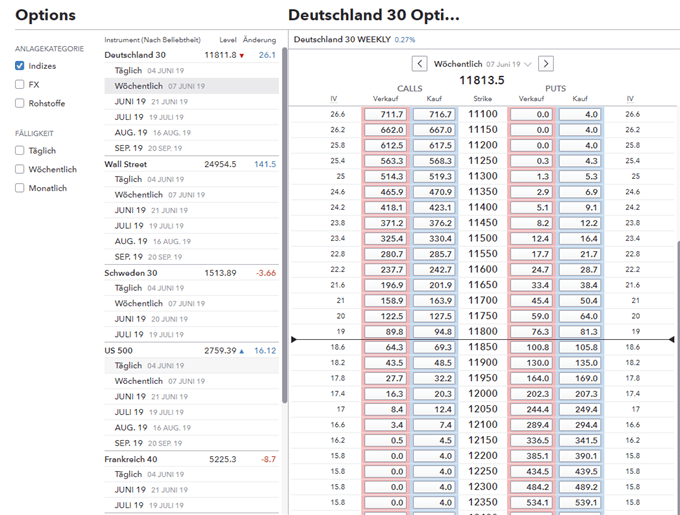
Task: Sell 11200 call at 612.5
Action: [x=386, y=146]
